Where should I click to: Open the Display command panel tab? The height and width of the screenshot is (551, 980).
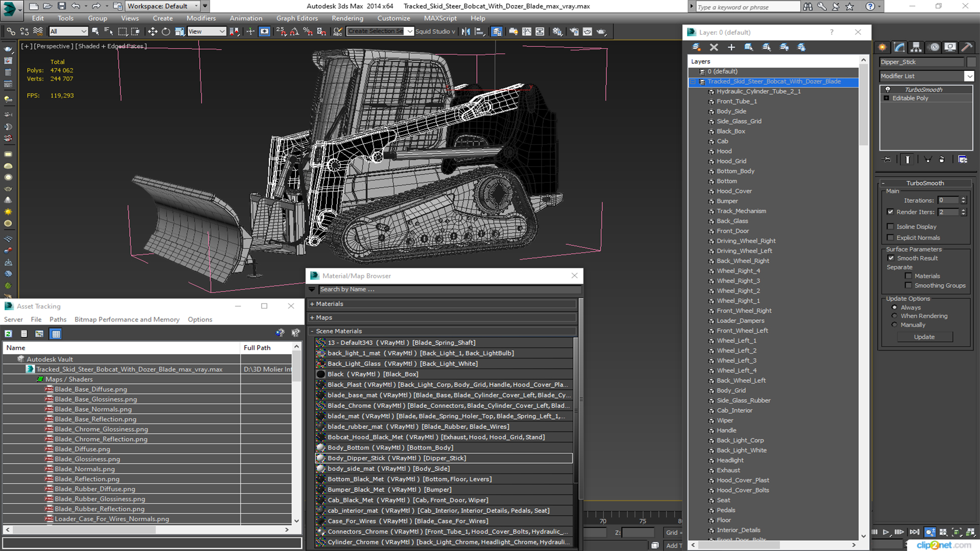click(x=950, y=47)
